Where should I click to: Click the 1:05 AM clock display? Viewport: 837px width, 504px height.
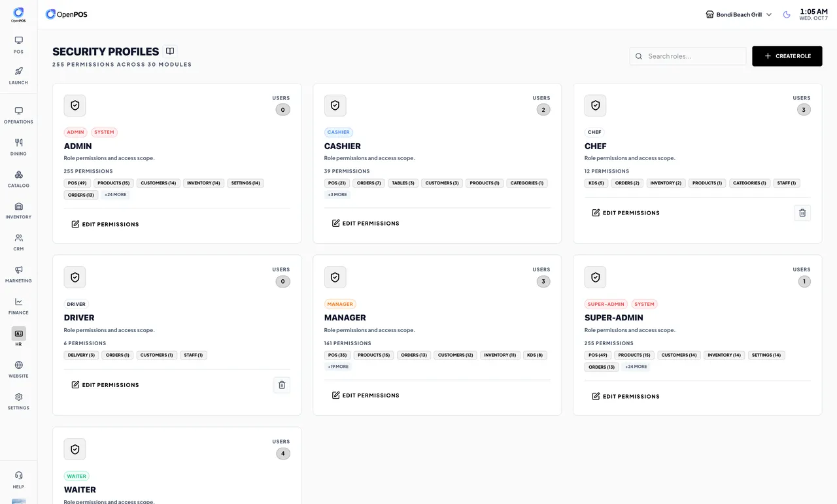click(813, 12)
